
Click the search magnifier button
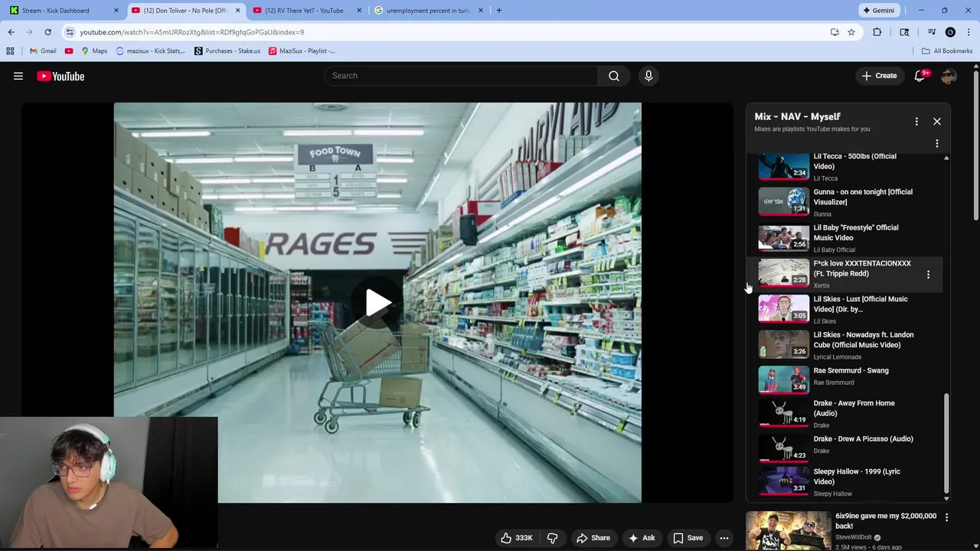pos(614,76)
